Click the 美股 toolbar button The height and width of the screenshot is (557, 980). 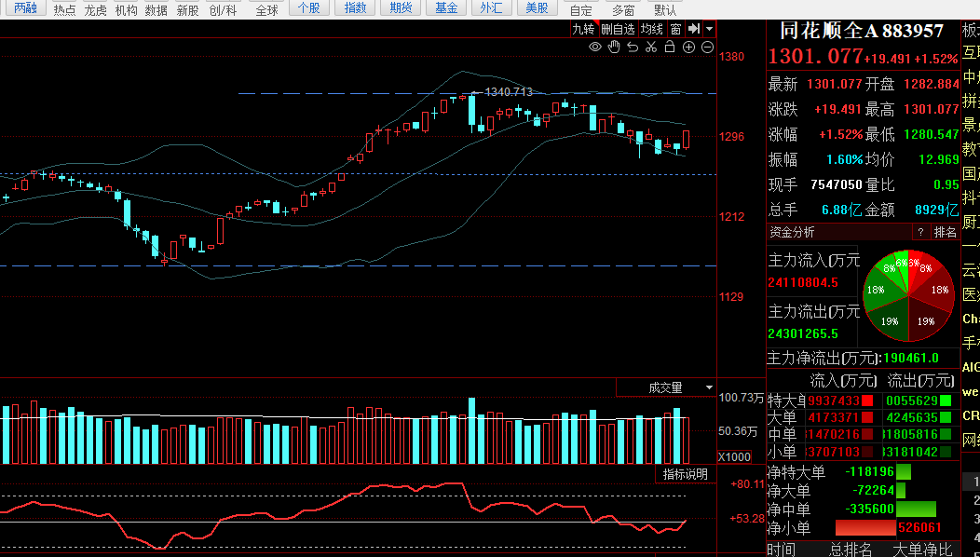click(537, 7)
